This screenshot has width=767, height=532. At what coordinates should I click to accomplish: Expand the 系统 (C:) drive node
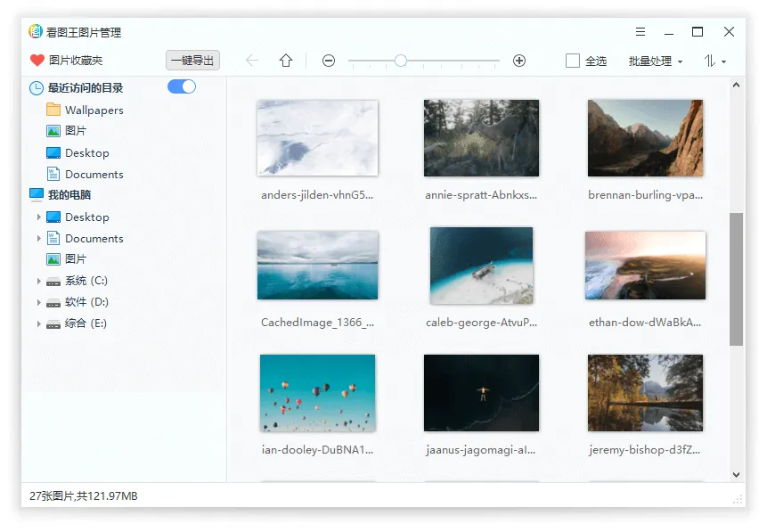(37, 281)
